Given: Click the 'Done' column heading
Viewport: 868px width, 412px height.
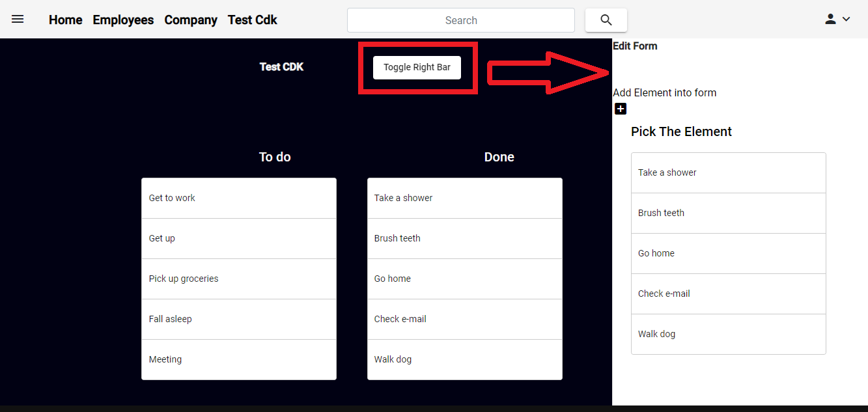Looking at the screenshot, I should tap(499, 157).
